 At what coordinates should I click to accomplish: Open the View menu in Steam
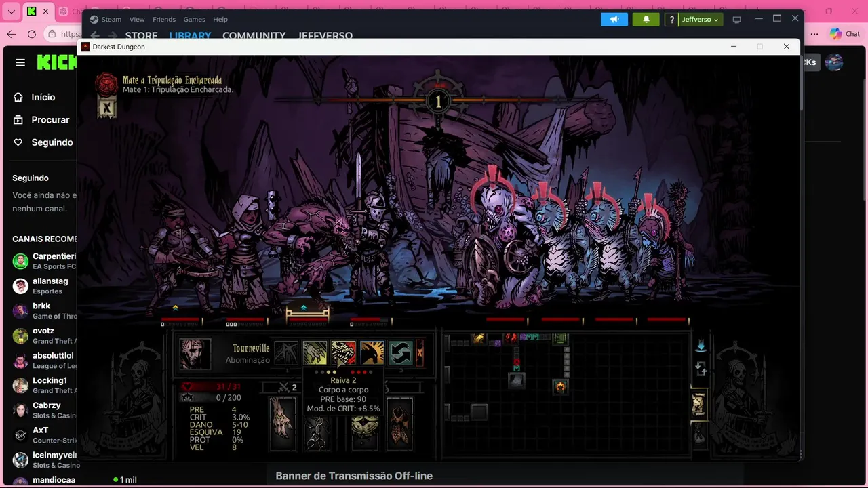point(137,19)
